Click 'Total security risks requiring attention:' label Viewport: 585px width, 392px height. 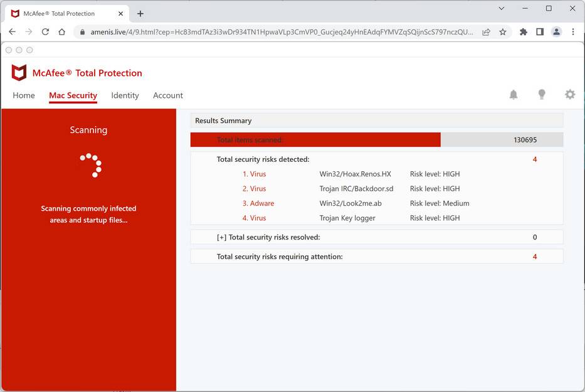(280, 257)
